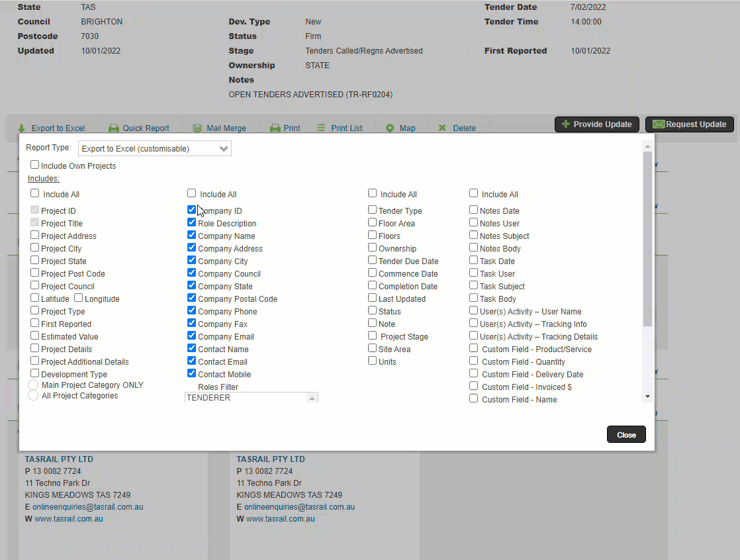Expand the Roles Filter TENDERER list arrow
Image resolution: width=740 pixels, height=560 pixels.
pyautogui.click(x=312, y=398)
